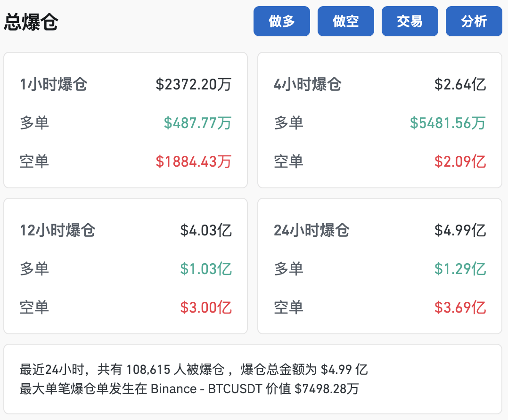Click the $3.69亿 value in 24小时 card
Viewport: 508px width, 420px height.
coord(460,307)
